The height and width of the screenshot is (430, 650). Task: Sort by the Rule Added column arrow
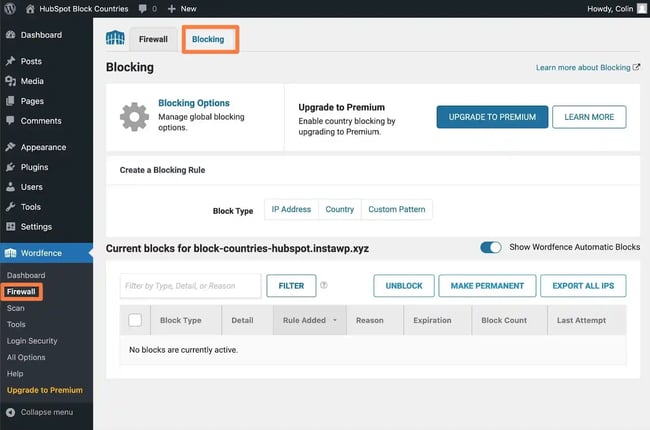334,321
